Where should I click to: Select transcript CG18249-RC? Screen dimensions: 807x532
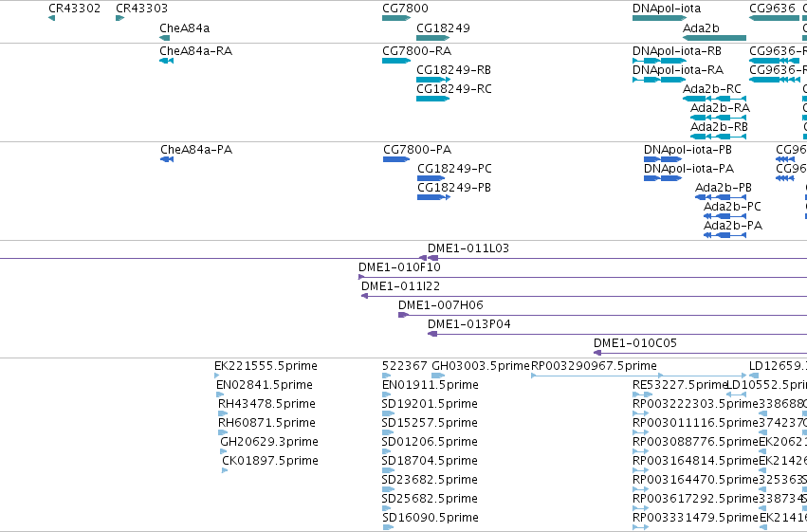[432, 99]
